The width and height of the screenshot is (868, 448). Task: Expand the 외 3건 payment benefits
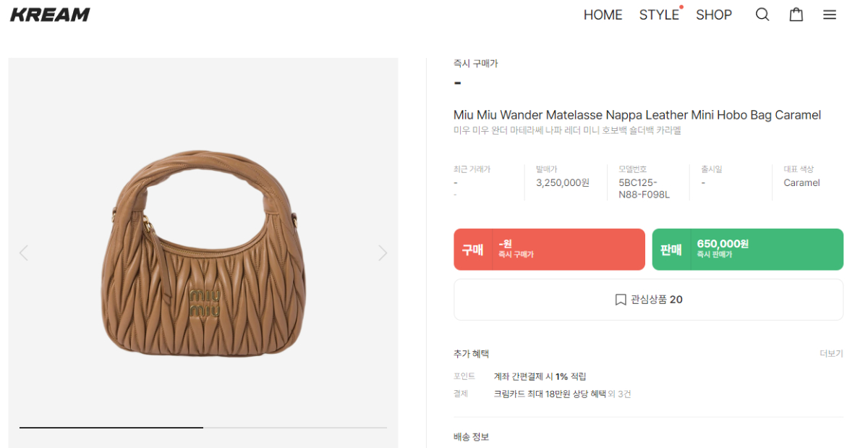(x=620, y=394)
